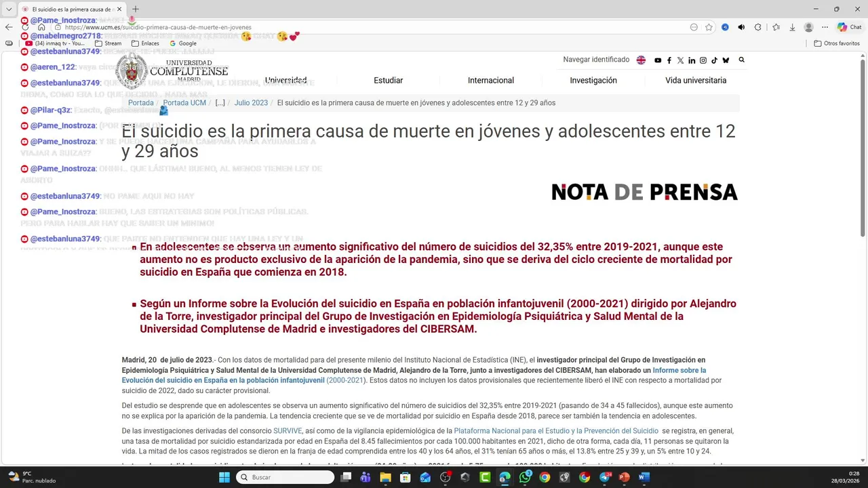Open the Universidad navigation menu
868x488 pixels.
pyautogui.click(x=285, y=80)
